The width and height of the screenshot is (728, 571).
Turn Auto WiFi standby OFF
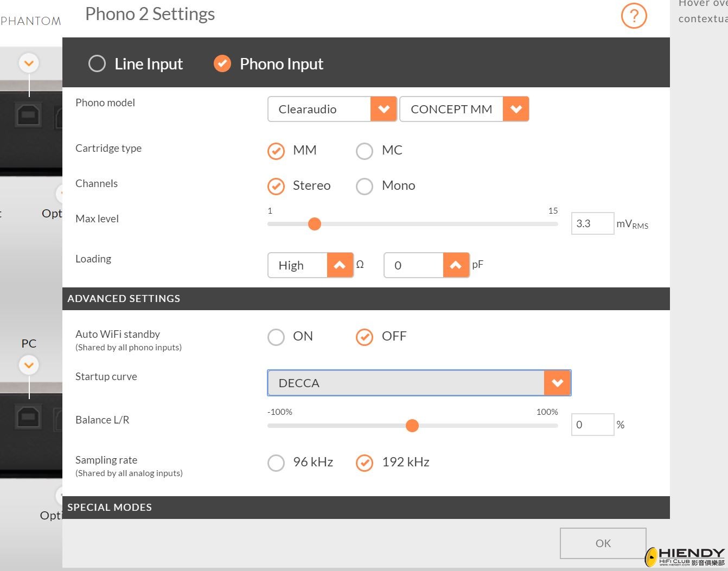[365, 337]
